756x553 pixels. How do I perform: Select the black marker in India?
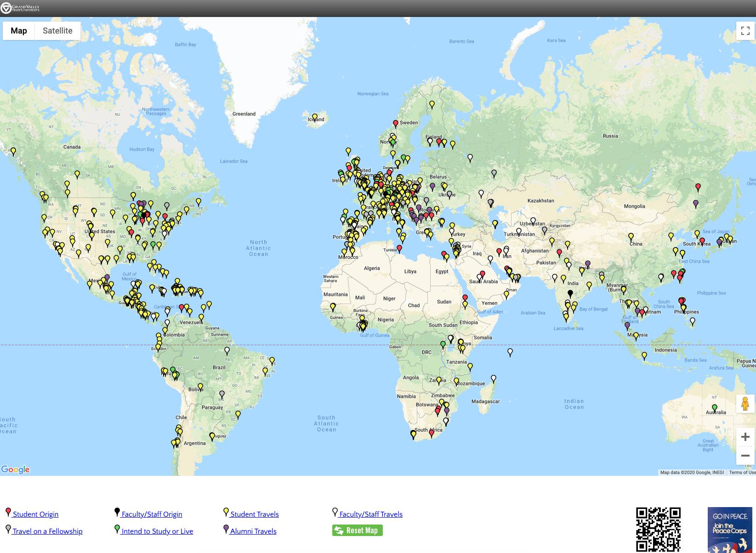pos(570,293)
